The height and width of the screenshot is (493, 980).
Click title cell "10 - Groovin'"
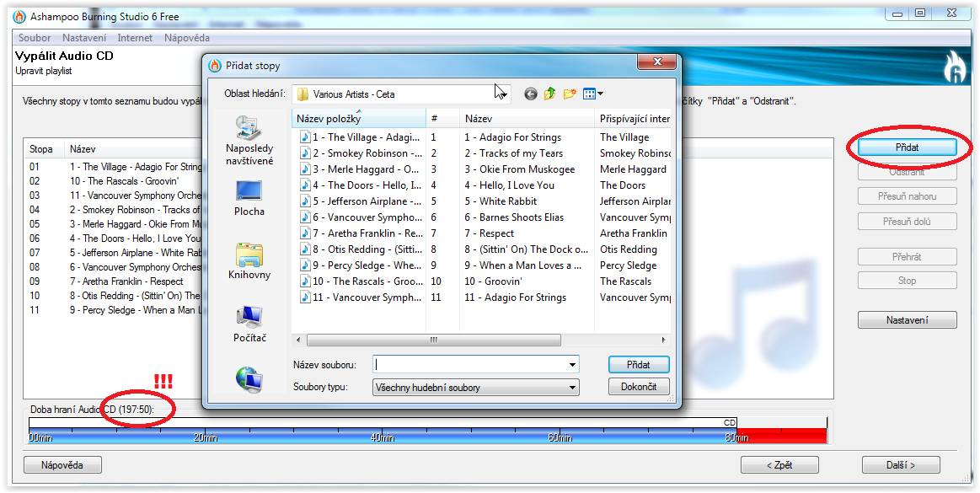(x=493, y=281)
